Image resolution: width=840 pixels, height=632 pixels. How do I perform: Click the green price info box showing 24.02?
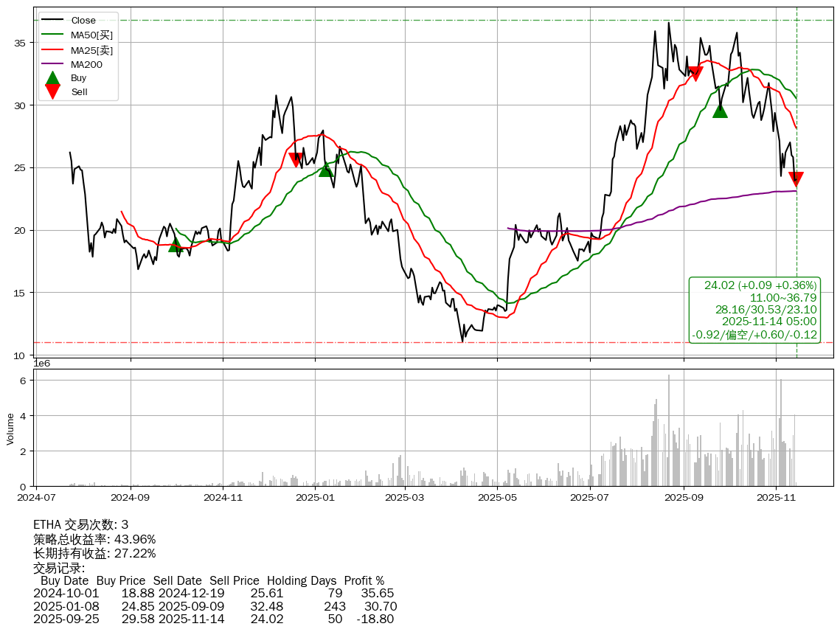[x=754, y=310]
